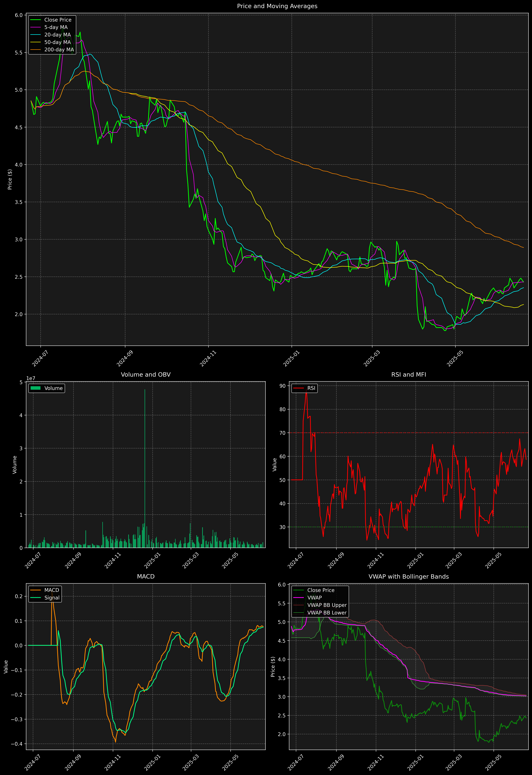
Task: Click the 'MACD' chart title
Action: [146, 577]
